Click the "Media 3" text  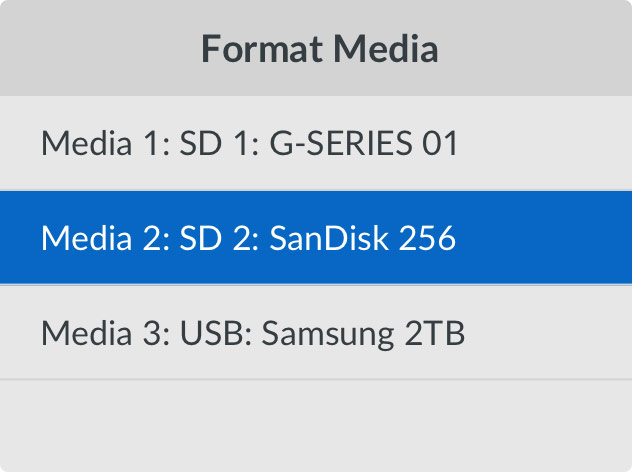click(x=98, y=332)
